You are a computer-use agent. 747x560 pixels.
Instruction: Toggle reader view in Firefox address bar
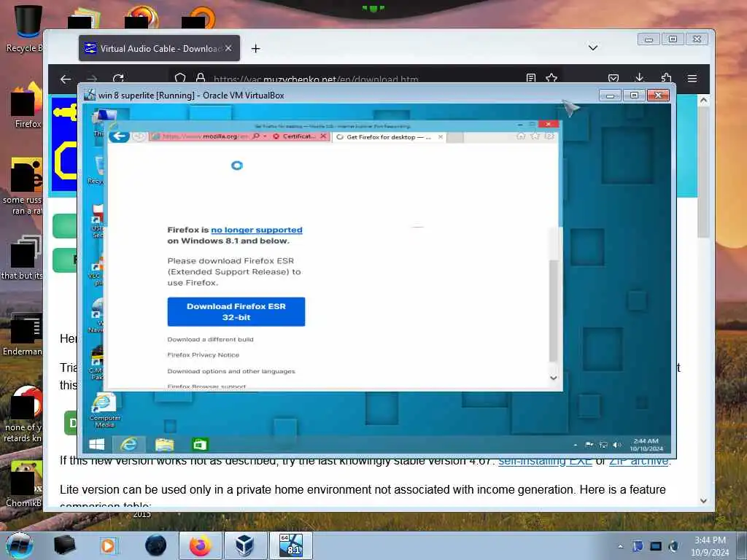click(x=531, y=78)
